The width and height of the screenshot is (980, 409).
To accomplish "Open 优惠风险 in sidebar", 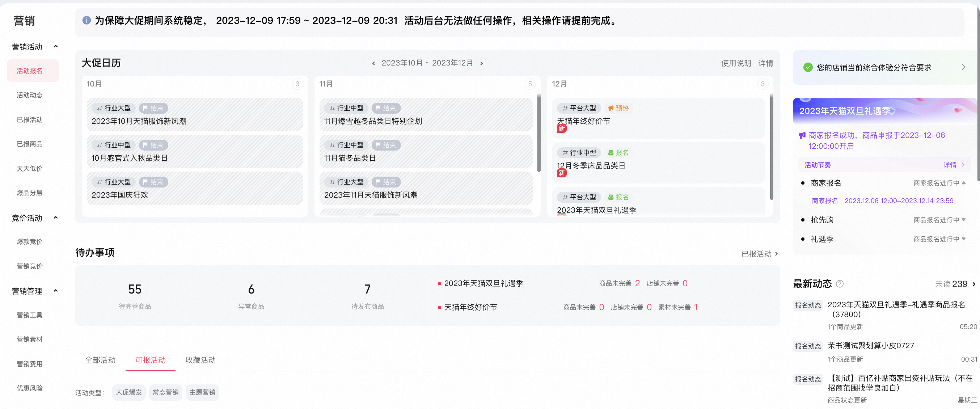I will (30, 388).
